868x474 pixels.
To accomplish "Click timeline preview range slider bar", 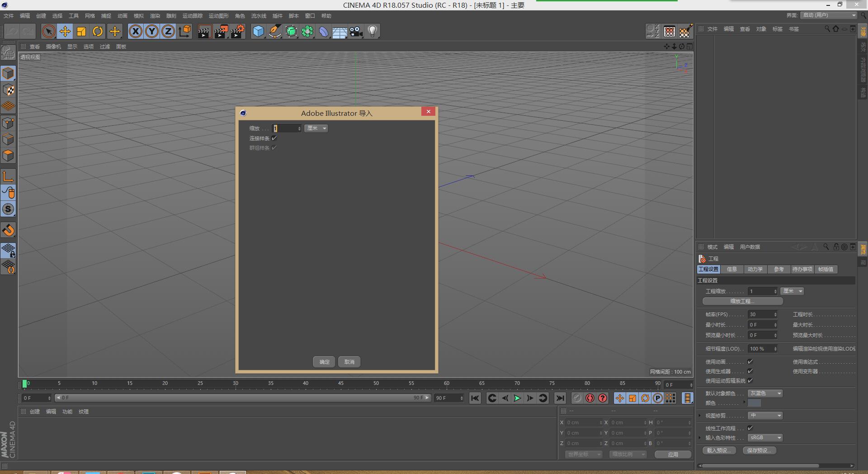I will pos(243,398).
